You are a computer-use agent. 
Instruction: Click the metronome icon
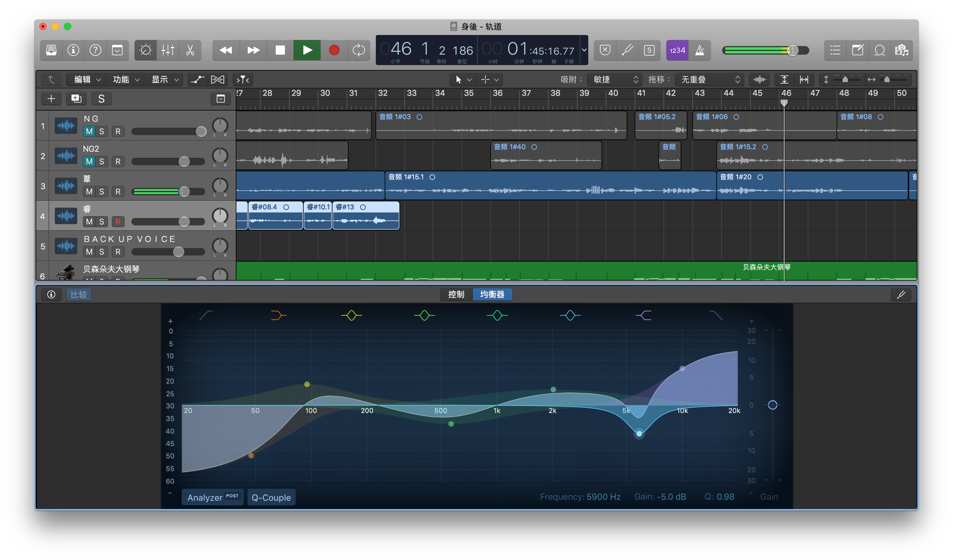click(700, 50)
